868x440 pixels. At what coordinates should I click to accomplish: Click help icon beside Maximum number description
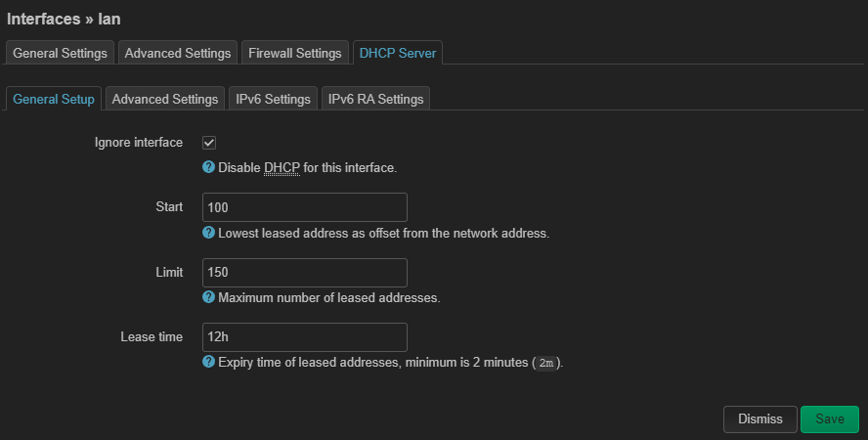point(208,297)
